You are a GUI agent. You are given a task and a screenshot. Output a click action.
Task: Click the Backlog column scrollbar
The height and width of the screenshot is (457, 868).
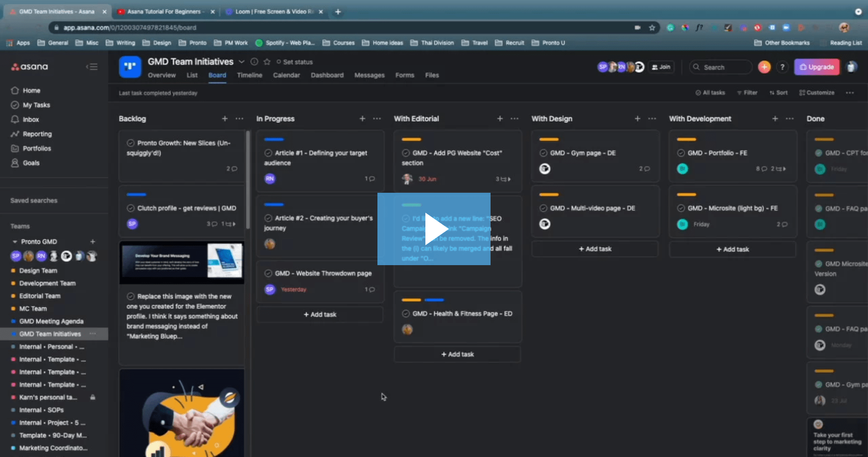(248, 180)
